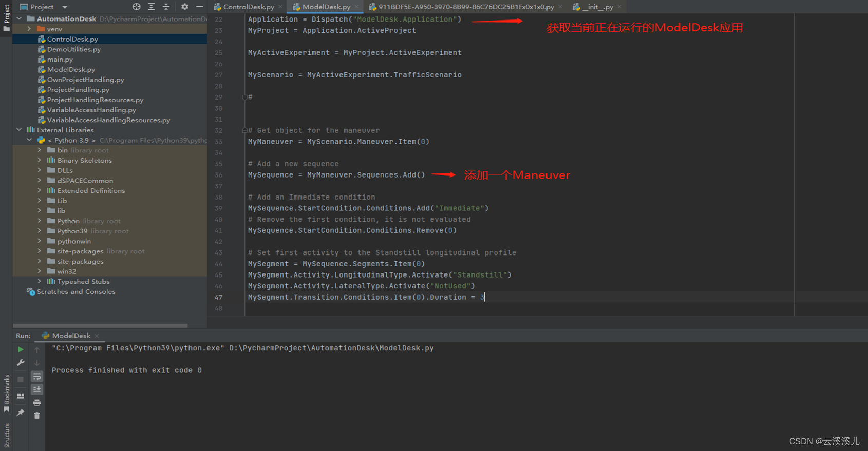The height and width of the screenshot is (451, 868).
Task: Expand Typeshed Stubs node
Action: click(x=40, y=282)
